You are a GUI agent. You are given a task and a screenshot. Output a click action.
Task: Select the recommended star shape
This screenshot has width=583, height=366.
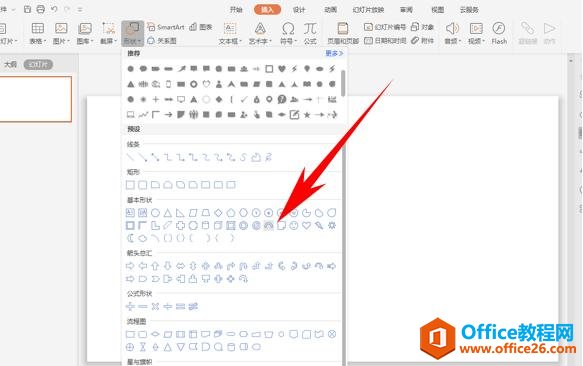[307, 115]
